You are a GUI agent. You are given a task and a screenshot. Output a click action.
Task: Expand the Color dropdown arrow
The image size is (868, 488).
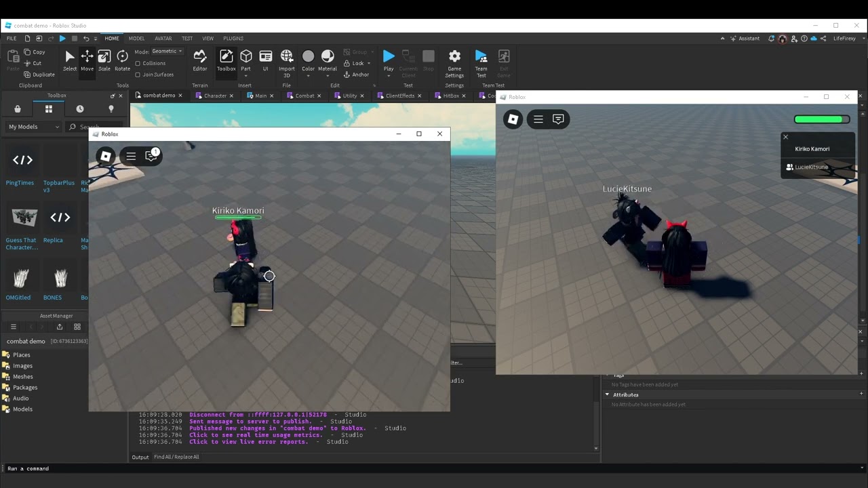click(309, 75)
